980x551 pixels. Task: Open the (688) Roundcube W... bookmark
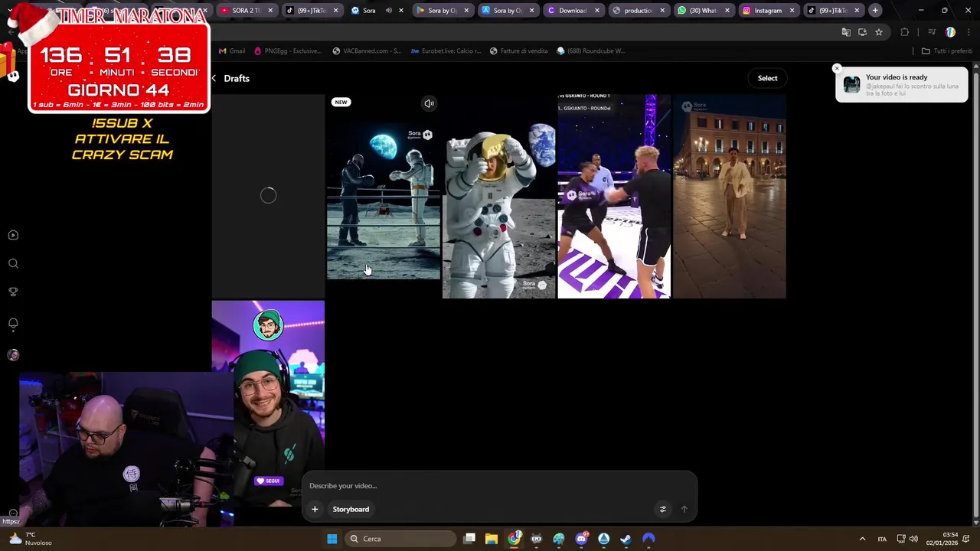(591, 51)
